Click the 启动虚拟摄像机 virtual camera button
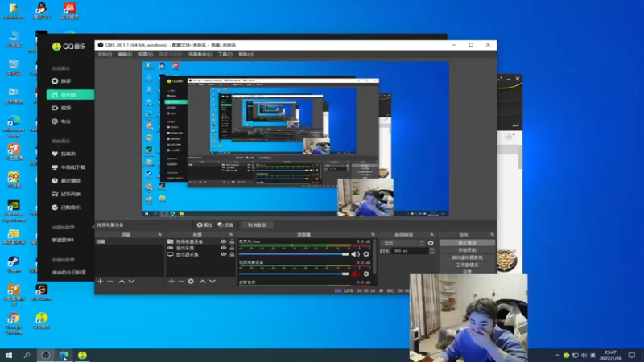The width and height of the screenshot is (644, 362). pyautogui.click(x=467, y=257)
